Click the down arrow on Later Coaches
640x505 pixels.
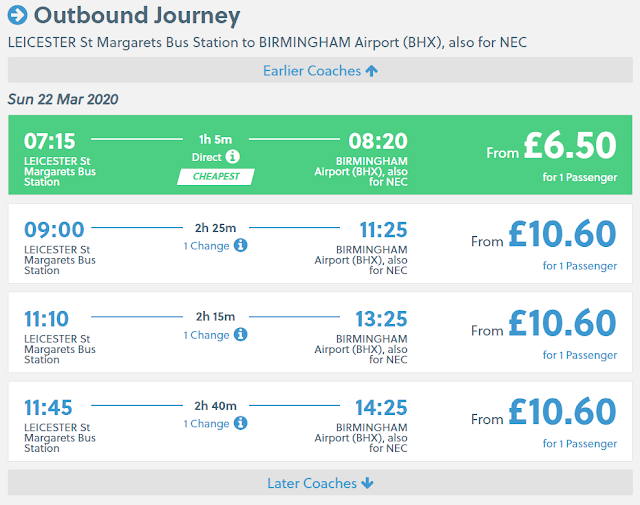pyautogui.click(x=367, y=483)
